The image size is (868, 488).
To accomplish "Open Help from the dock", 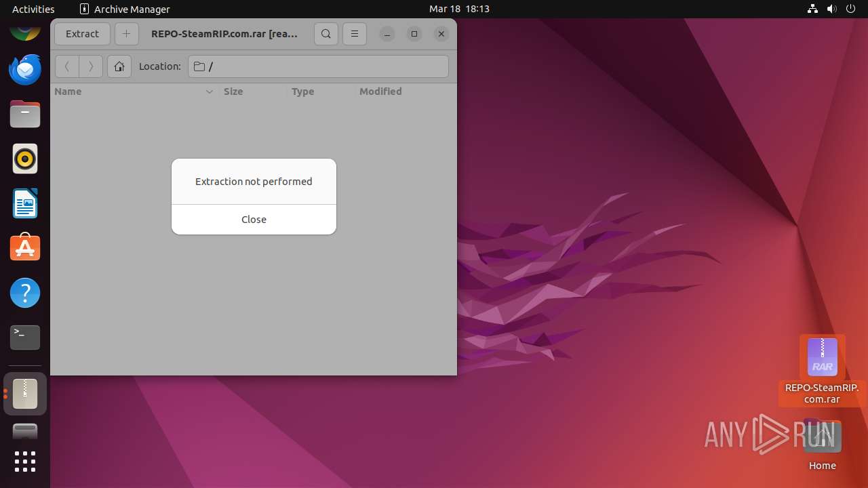I will click(25, 293).
